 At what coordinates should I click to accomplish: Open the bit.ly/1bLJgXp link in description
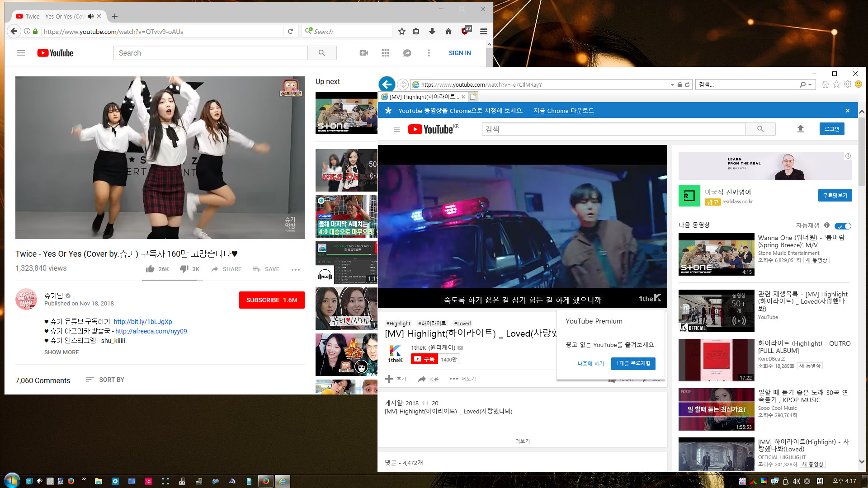pyautogui.click(x=143, y=322)
